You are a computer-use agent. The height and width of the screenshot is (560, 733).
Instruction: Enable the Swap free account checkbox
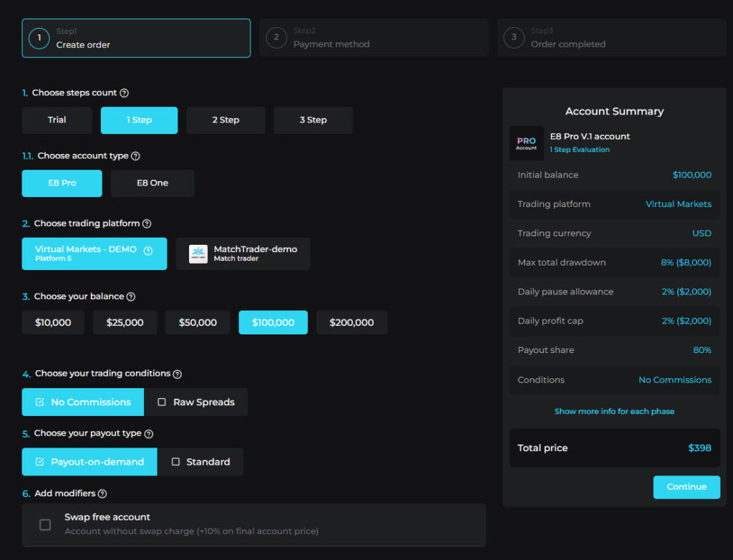click(45, 525)
